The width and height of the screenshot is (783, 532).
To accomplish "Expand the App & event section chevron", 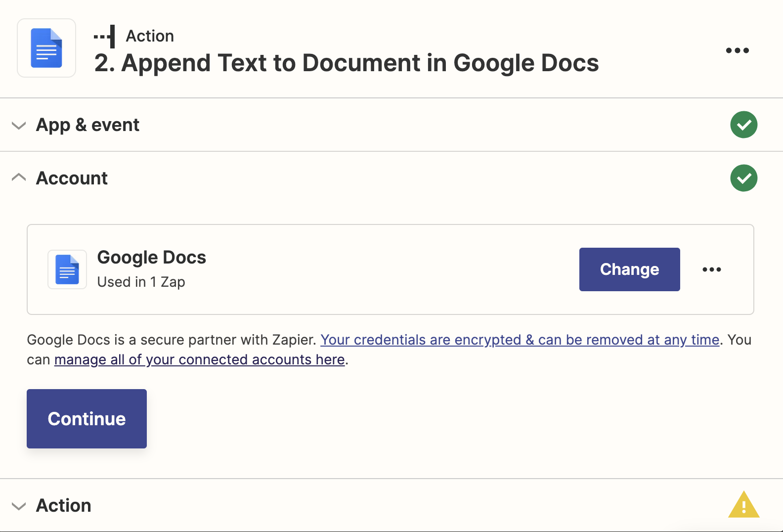I will [x=19, y=125].
